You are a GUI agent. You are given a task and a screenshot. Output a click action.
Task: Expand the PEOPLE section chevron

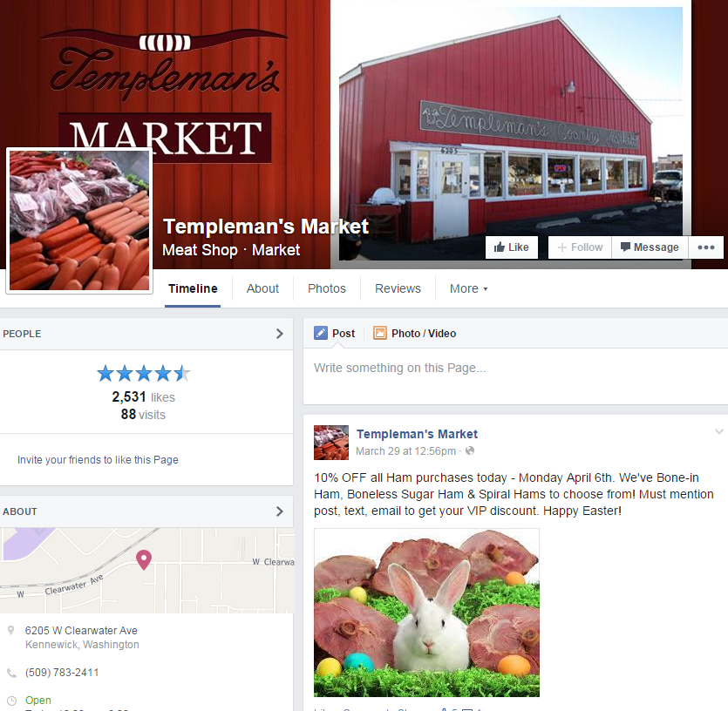[280, 334]
